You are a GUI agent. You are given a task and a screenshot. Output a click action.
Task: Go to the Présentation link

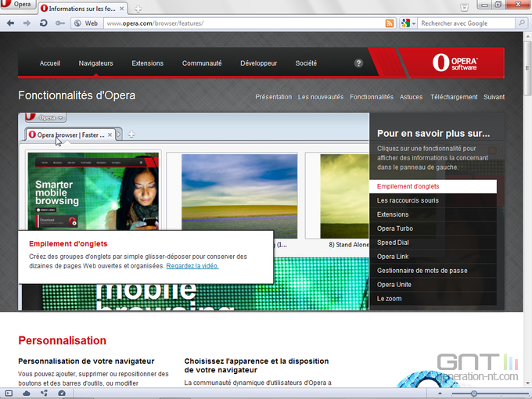tap(274, 97)
